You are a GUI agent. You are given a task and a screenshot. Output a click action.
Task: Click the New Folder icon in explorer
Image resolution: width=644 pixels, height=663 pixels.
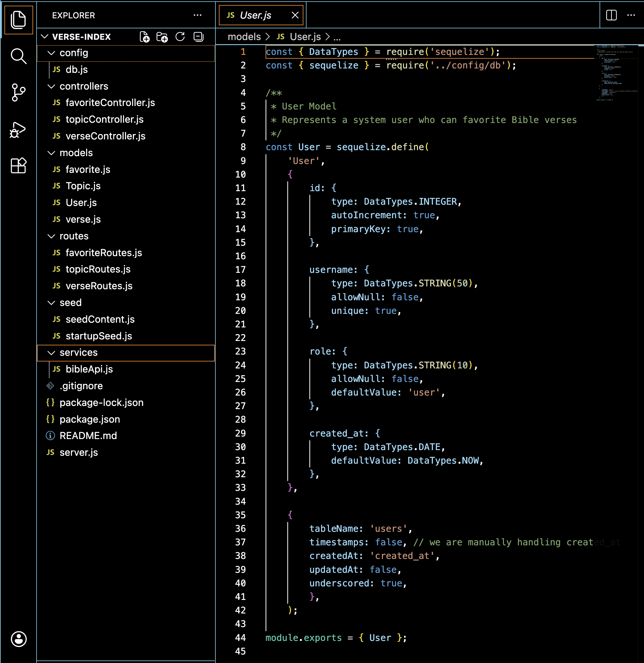pos(162,37)
